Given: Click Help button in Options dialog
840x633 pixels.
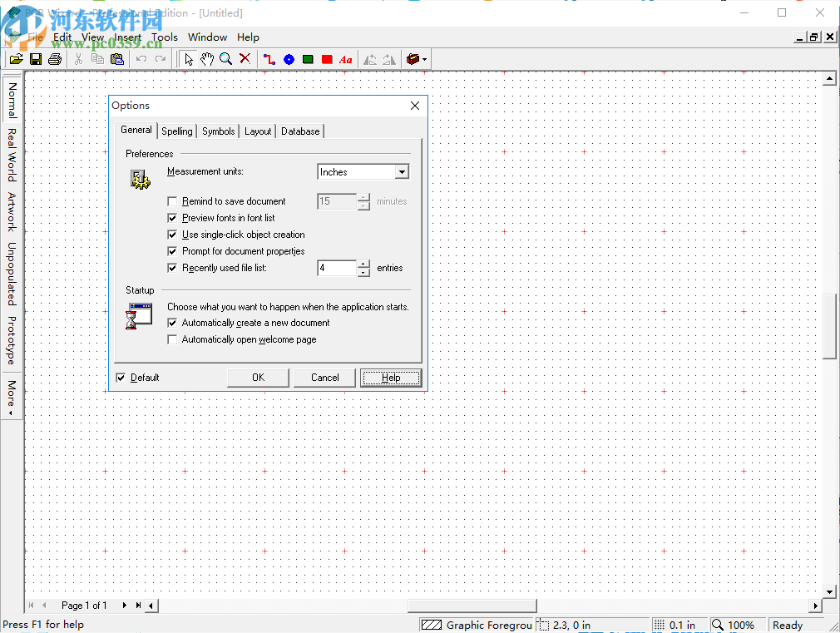Looking at the screenshot, I should click(391, 378).
